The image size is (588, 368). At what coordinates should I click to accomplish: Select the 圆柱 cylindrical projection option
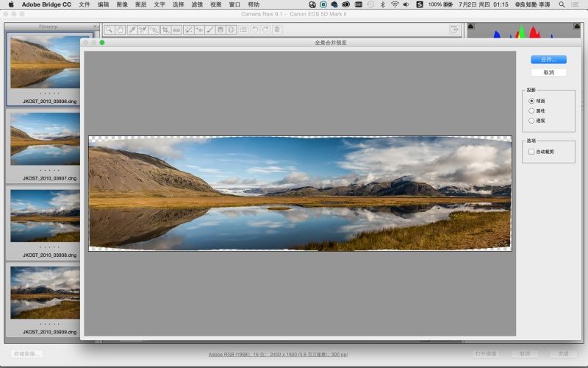point(531,110)
